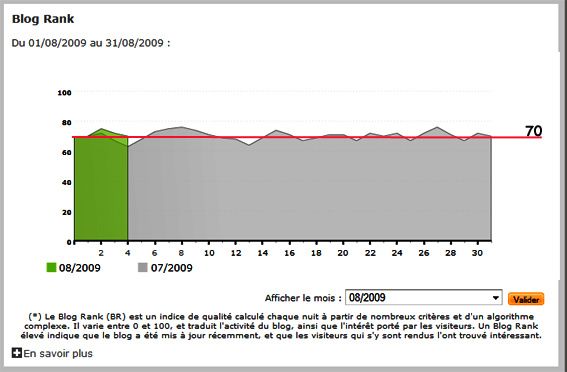The height and width of the screenshot is (372, 567).
Task: Select the 08/2009 month combo box field
Action: click(423, 298)
